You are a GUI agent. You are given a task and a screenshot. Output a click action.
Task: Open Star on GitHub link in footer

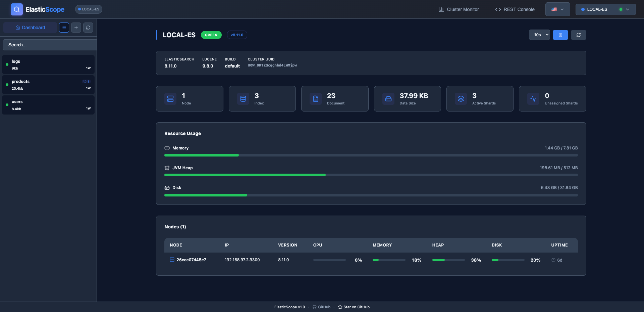pyautogui.click(x=354, y=307)
